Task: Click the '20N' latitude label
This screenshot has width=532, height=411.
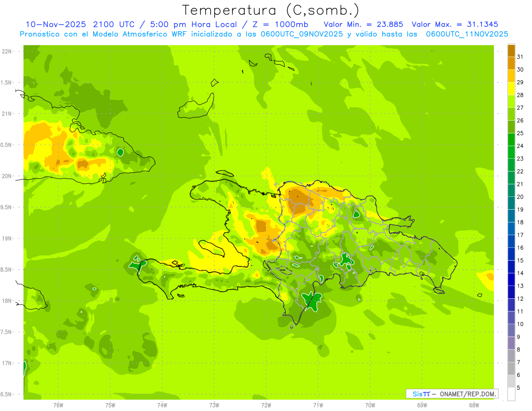Action: click(7, 176)
